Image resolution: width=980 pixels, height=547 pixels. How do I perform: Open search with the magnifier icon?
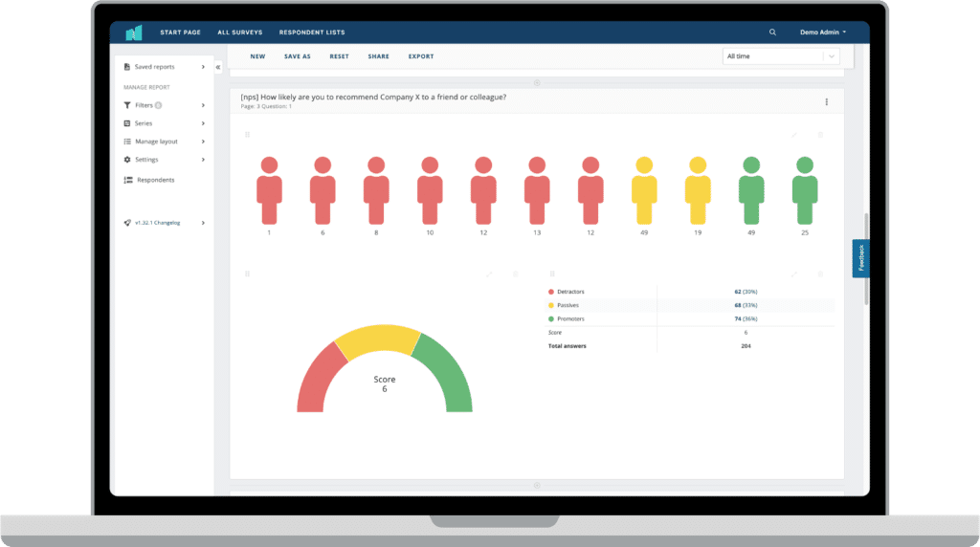772,33
